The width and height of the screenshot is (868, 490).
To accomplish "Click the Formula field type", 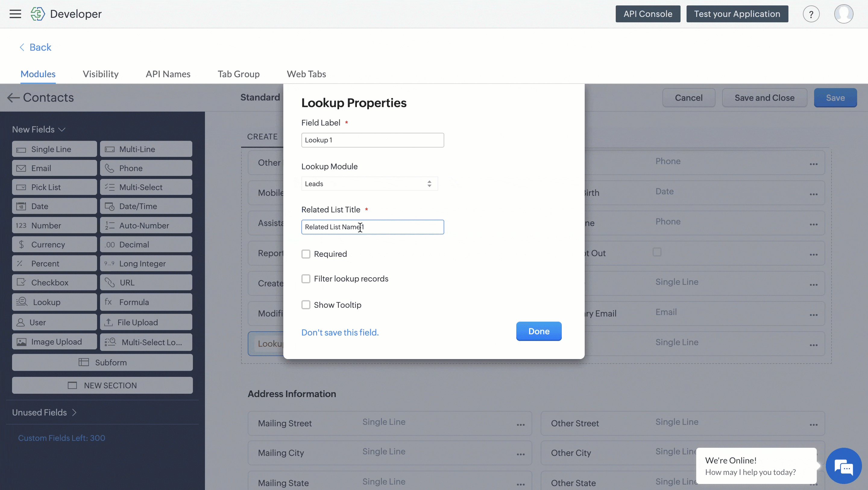I will (x=146, y=302).
